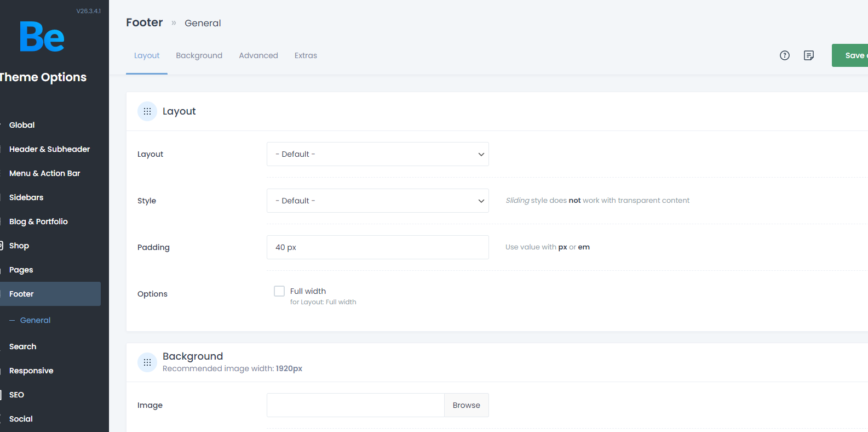This screenshot has width=868, height=432.
Task: Click Browse to choose background image
Action: coord(467,405)
